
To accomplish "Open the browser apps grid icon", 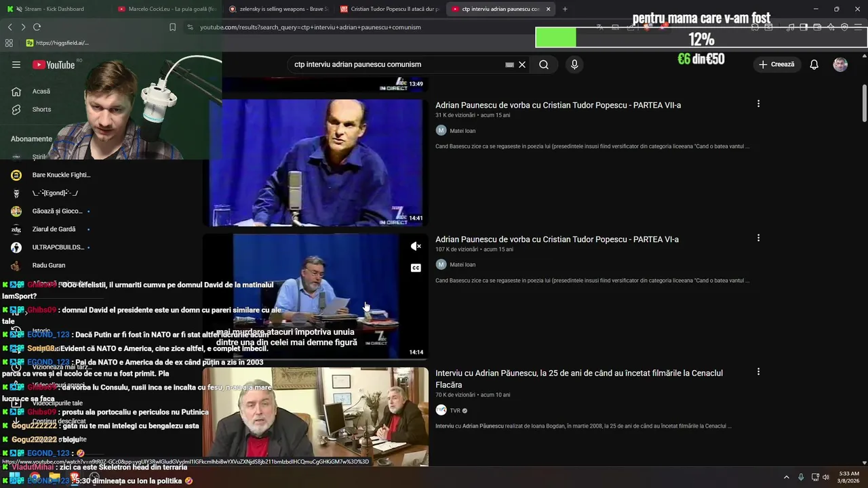I will 9,43.
